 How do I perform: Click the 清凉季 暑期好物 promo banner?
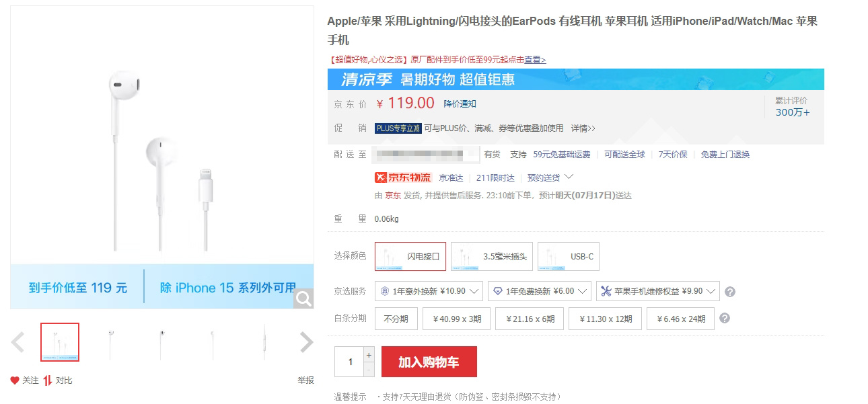(576, 79)
